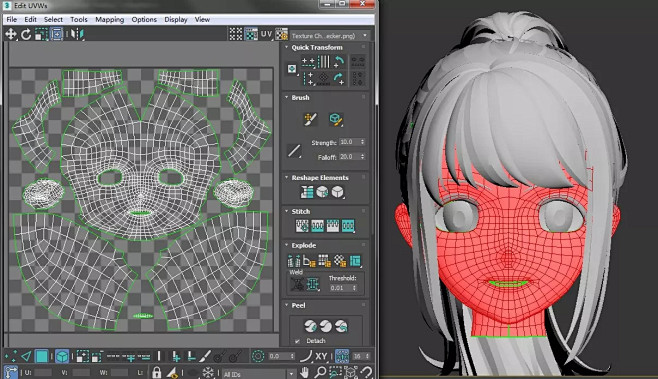Click Align Vertically in Quick Transform
Screen dimensions: 658x379
[x=308, y=78]
